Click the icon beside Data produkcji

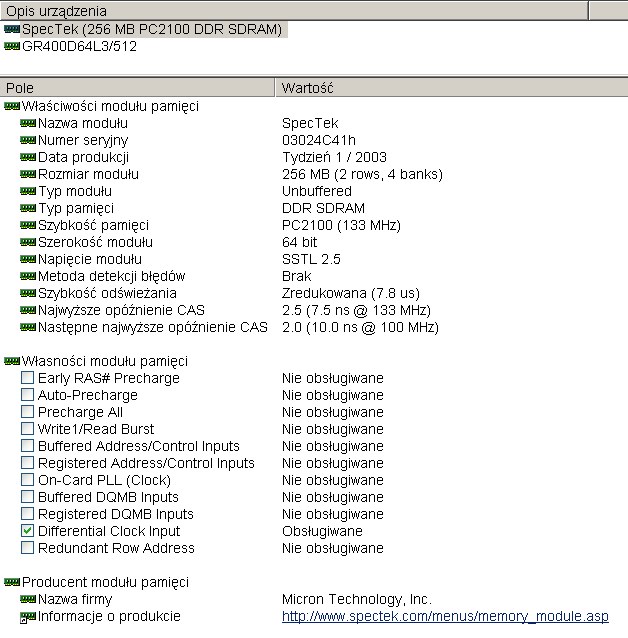pos(28,157)
